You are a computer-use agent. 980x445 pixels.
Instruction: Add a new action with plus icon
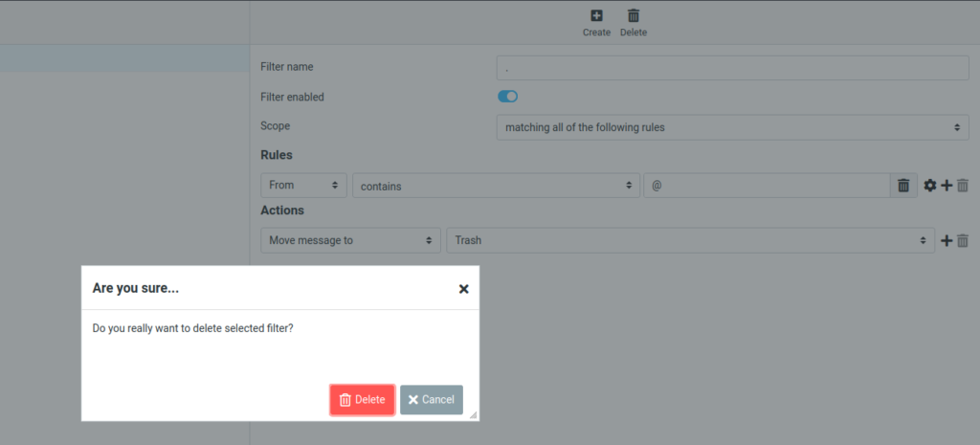tap(947, 240)
